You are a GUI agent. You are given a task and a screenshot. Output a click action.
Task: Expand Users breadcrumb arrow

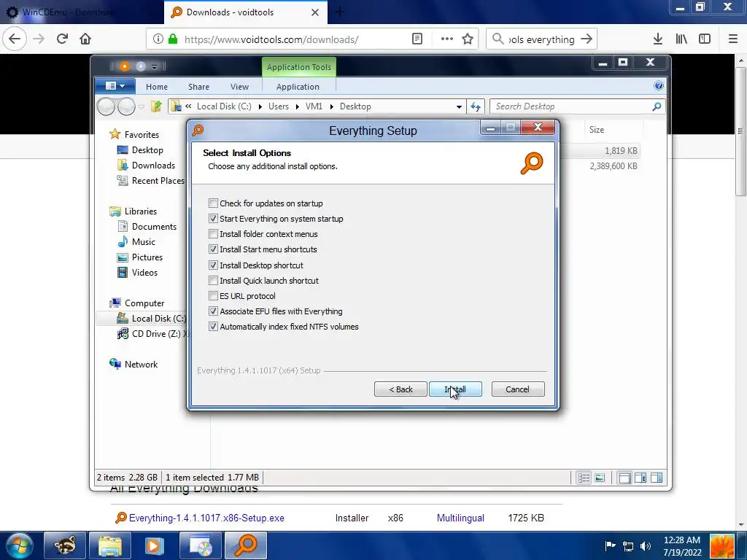click(298, 106)
